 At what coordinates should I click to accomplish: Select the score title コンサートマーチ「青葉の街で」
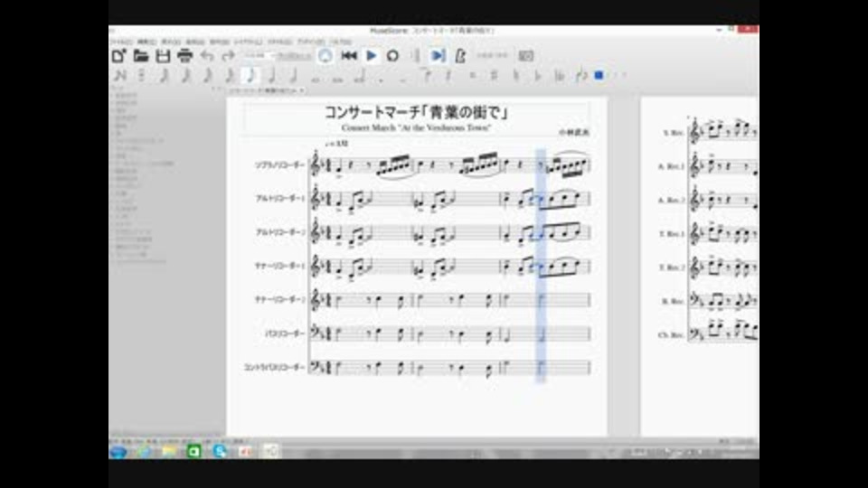pyautogui.click(x=416, y=112)
